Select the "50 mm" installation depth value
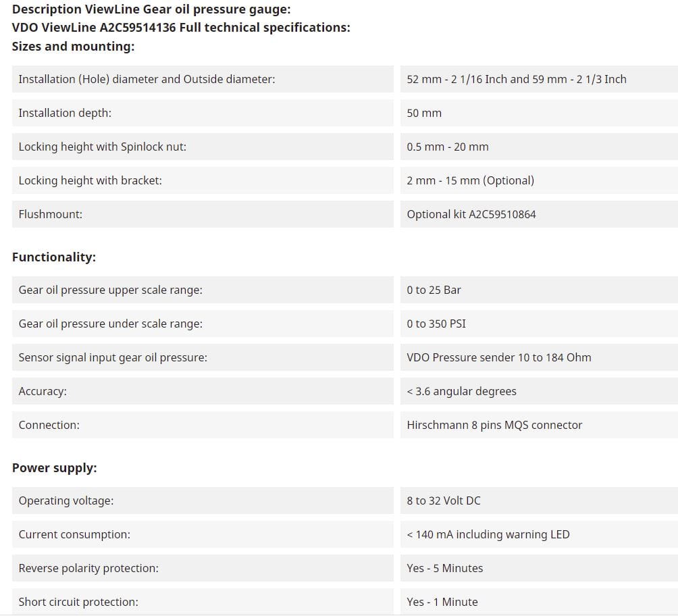This screenshot has width=678, height=616. tap(424, 113)
